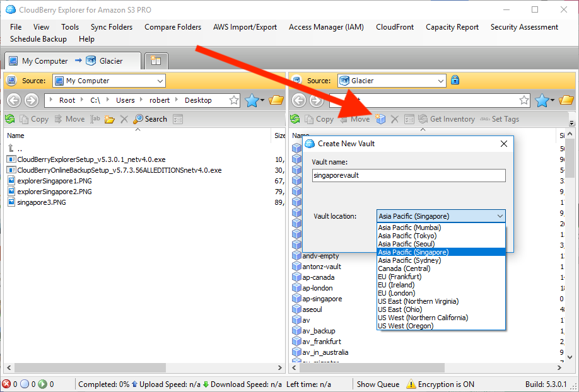This screenshot has width=579, height=392.
Task: Click the Glacier pane open folder icon
Action: click(x=566, y=100)
